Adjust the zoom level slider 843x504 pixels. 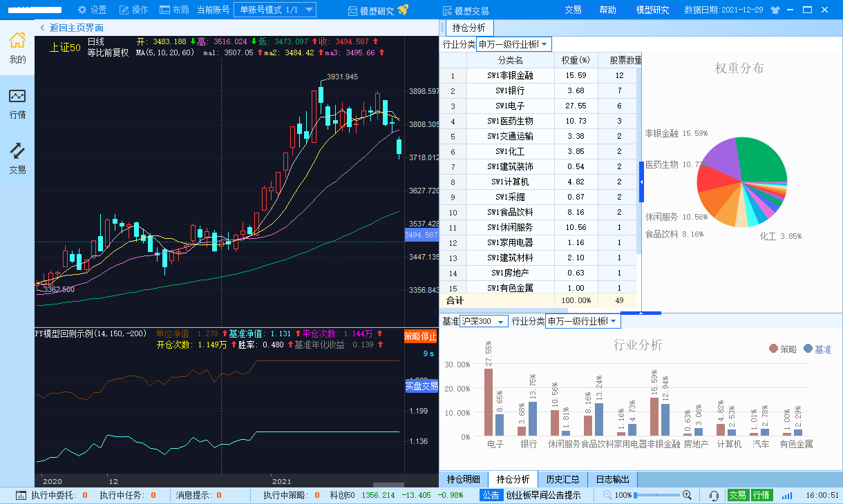656,495
